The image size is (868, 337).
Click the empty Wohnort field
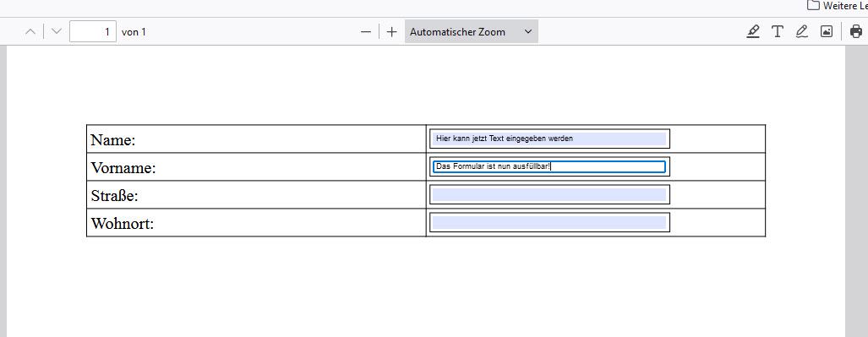point(549,222)
